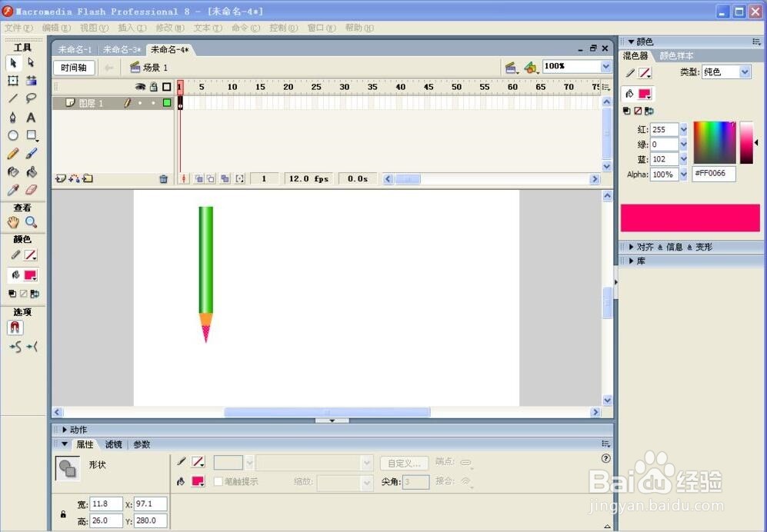Open the 绿 green value slider arrow
This screenshot has height=532, width=767.
tap(683, 145)
